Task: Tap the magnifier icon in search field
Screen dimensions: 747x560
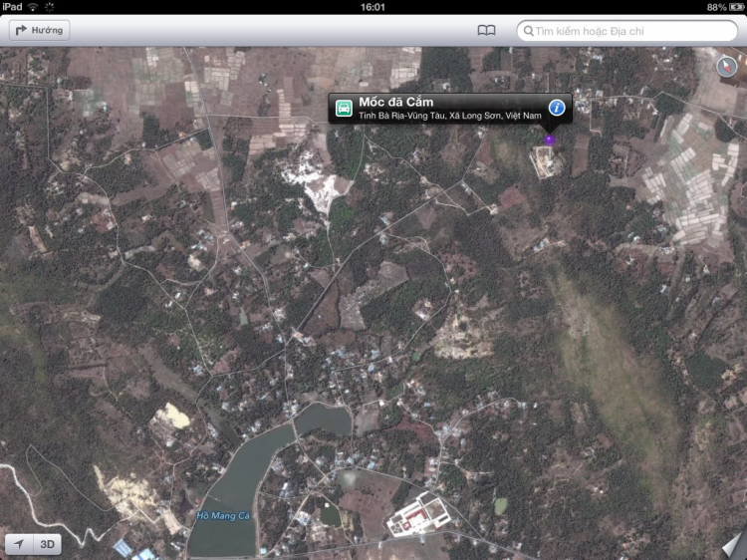Action: (528, 31)
